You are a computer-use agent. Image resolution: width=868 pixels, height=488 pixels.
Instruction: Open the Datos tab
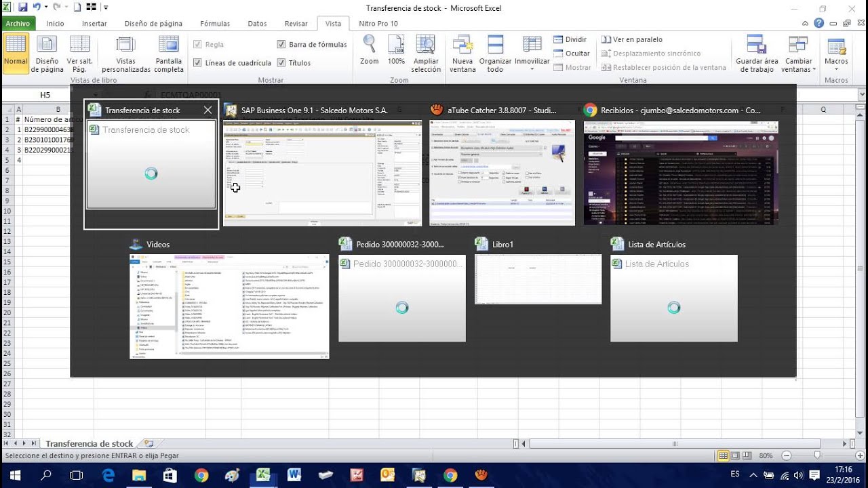click(x=257, y=23)
